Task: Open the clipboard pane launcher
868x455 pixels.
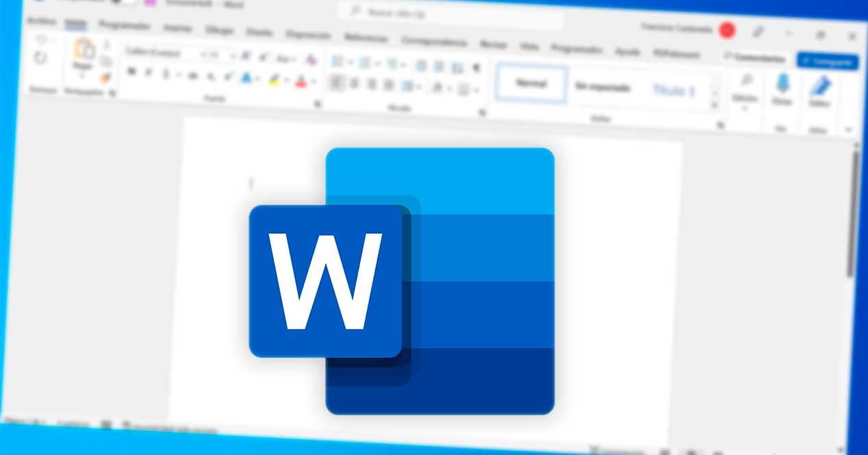Action: (112, 93)
